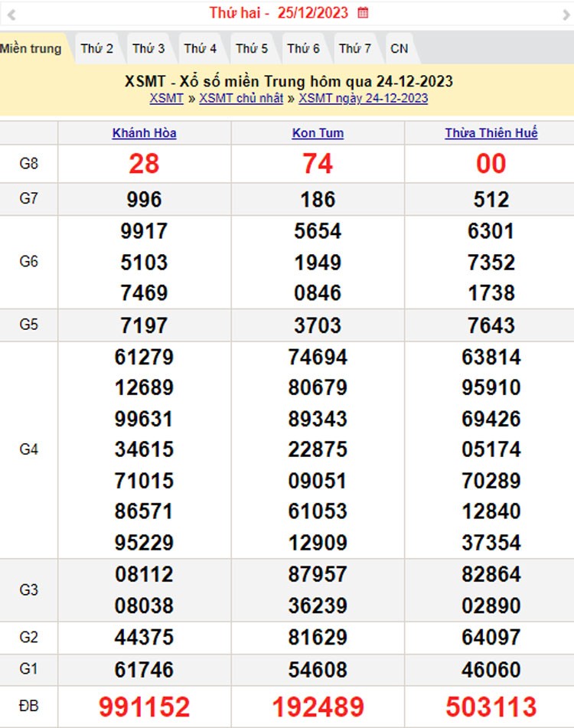Open the Khánh Hòa province link
Screen dimensions: 574x728
[144, 133]
